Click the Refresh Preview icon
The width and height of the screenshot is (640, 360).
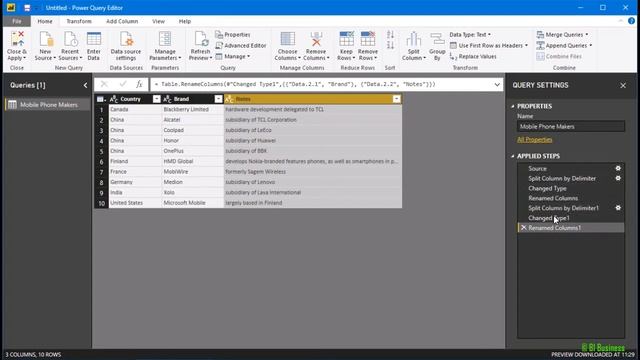point(200,40)
